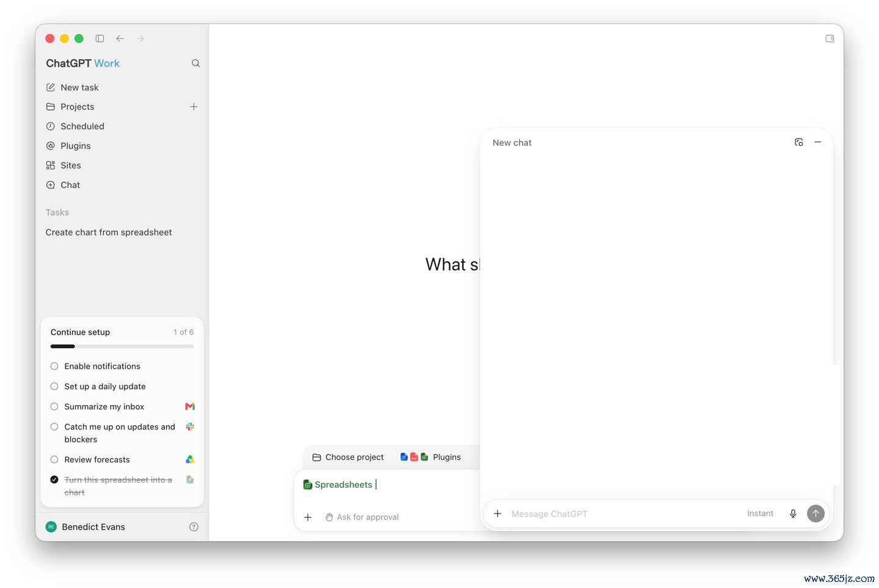
Task: Open the ChatGPT Work mode switcher
Action: (x=83, y=63)
